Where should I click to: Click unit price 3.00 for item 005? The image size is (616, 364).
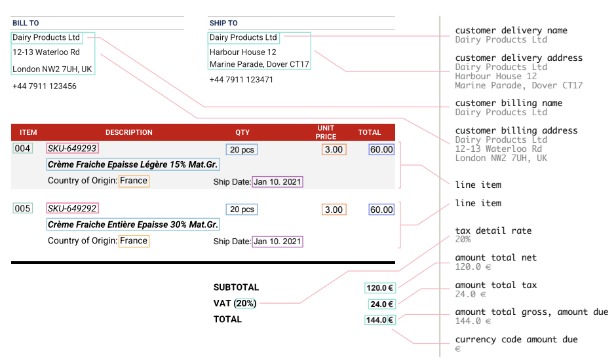334,209
